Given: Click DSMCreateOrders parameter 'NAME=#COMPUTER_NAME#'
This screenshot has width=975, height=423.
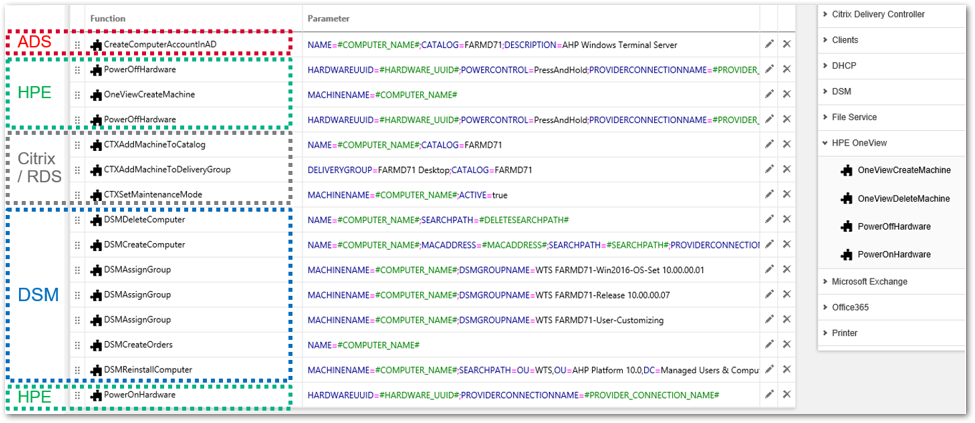Looking at the screenshot, I should tap(364, 345).
